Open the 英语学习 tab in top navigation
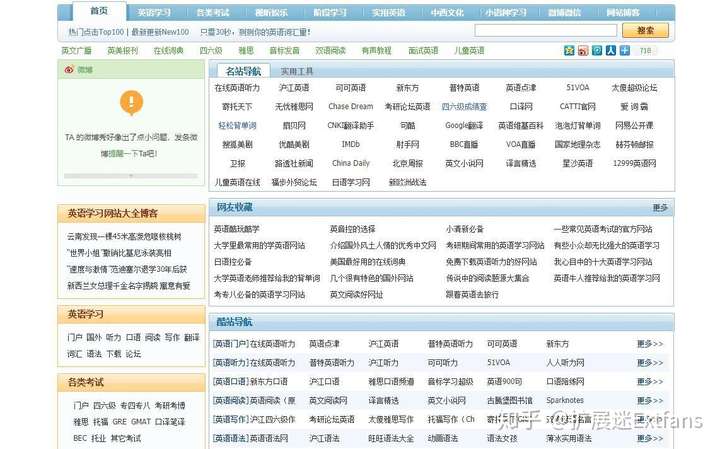Viewport: 720px width, 449px height. [x=154, y=13]
